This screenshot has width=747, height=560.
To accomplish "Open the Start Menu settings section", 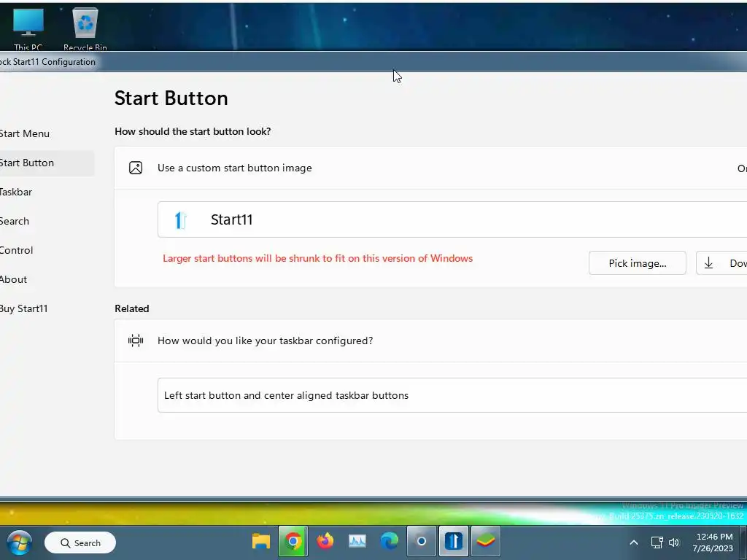I will point(24,134).
